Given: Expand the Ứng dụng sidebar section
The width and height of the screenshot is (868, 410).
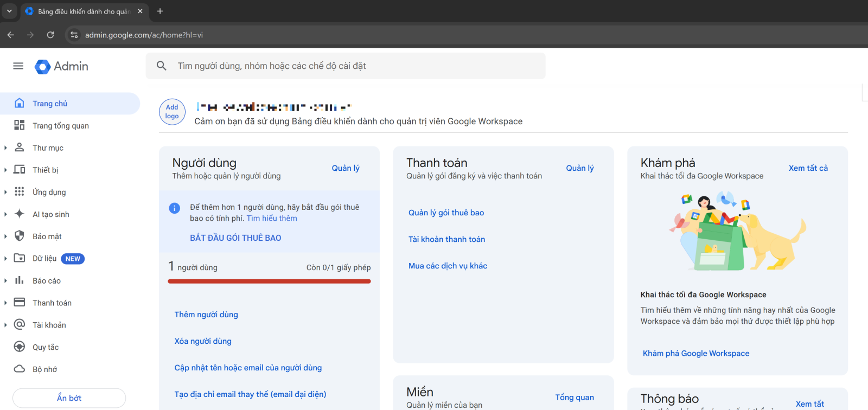Looking at the screenshot, I should pos(5,192).
